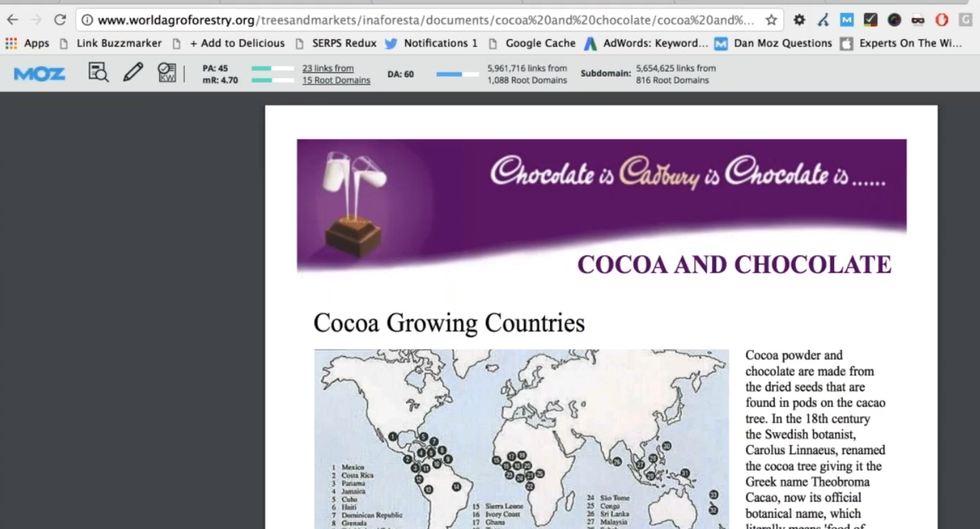Select the MozBar highlight pencil tool
980x529 pixels.
133,72
